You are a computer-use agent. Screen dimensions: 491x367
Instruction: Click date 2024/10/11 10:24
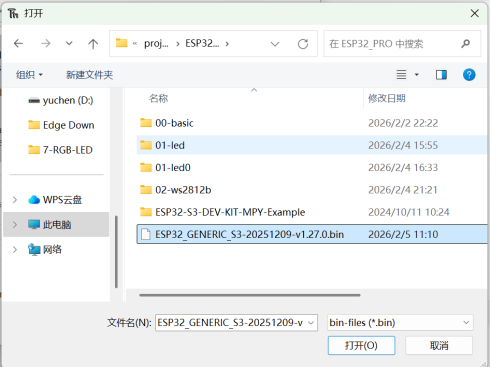click(x=409, y=212)
